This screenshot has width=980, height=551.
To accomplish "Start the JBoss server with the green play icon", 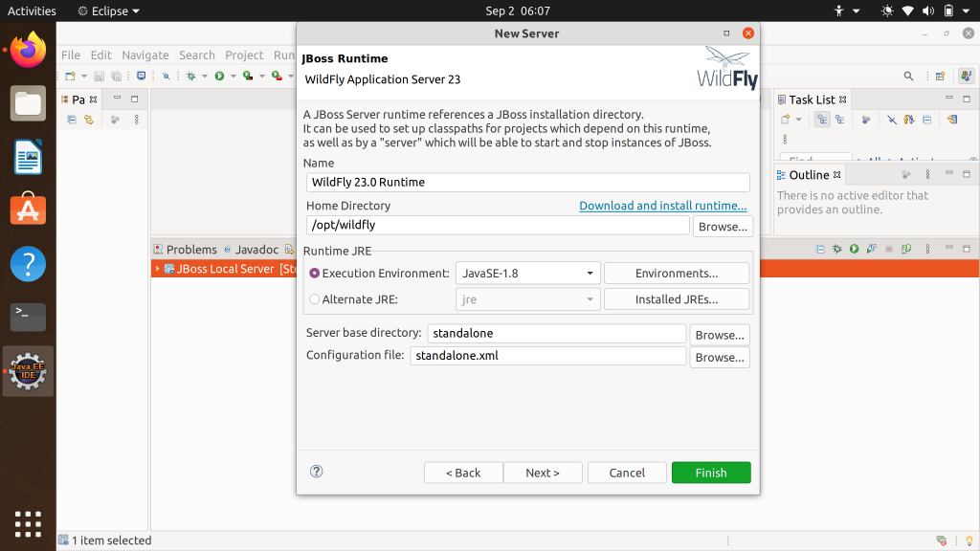I will click(x=855, y=250).
